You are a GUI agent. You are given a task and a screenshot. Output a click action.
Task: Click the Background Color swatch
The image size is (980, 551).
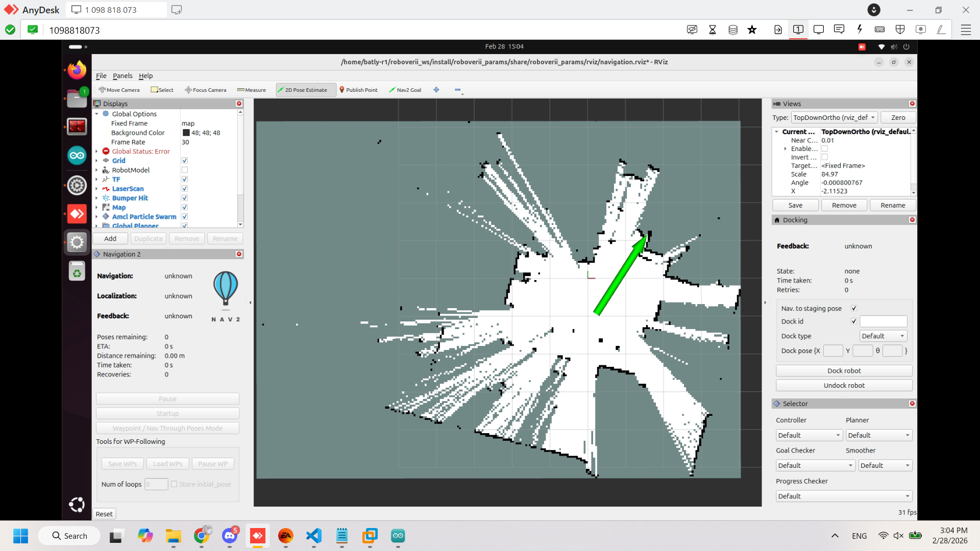click(x=186, y=133)
